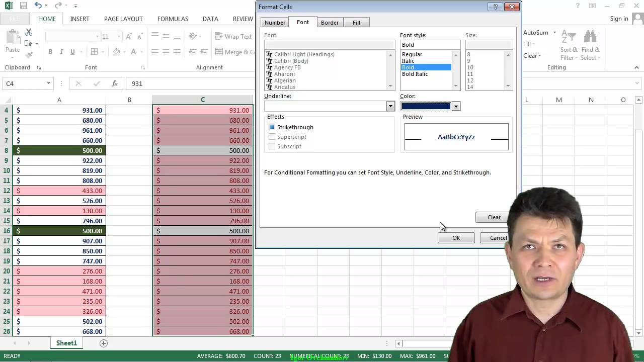Click the Save icon in the quick access toolbar
This screenshot has width=644, height=362.
point(23,6)
